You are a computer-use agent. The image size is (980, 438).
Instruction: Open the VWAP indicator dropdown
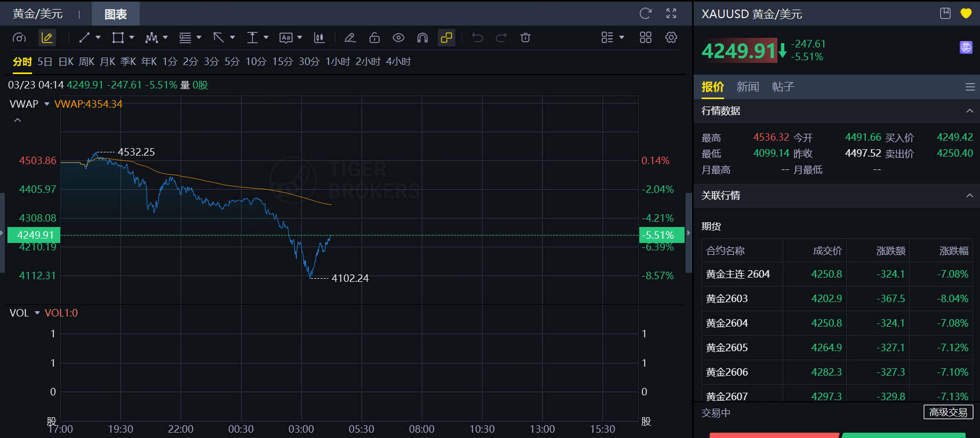point(47,104)
